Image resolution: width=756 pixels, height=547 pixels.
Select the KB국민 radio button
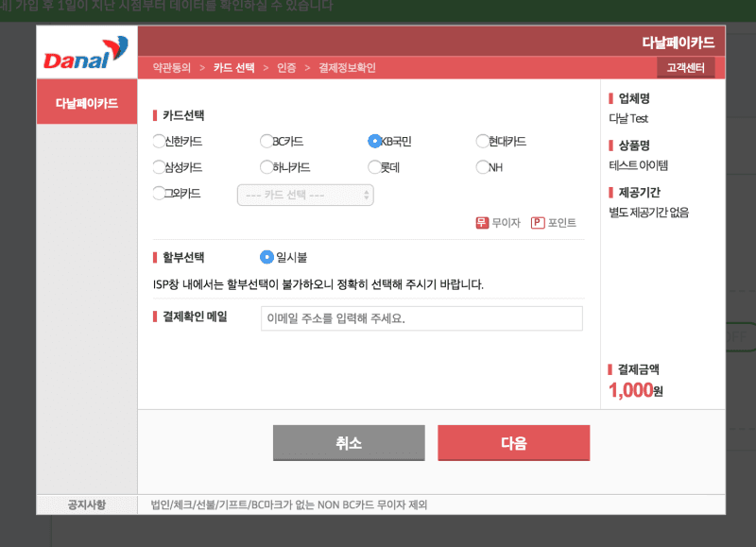pos(374,141)
